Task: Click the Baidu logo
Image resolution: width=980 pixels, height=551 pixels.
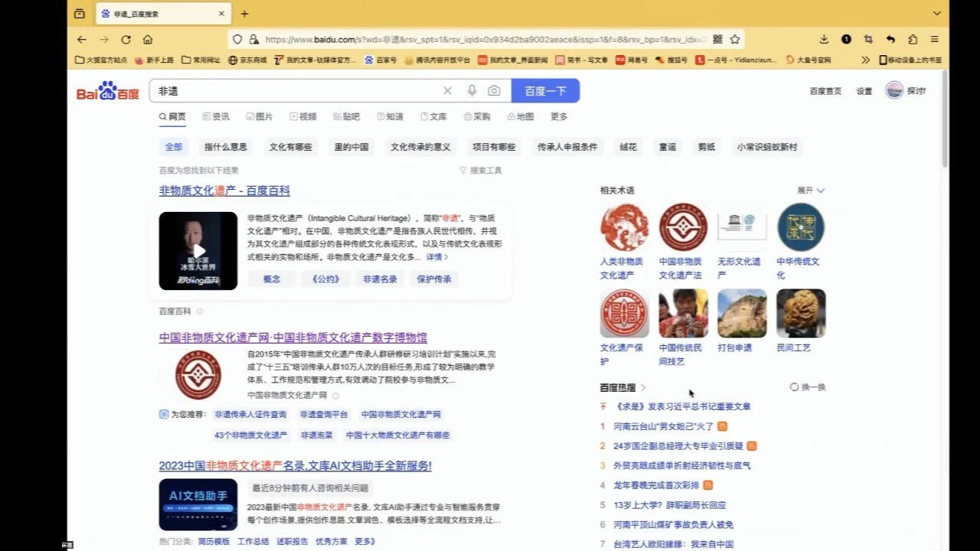Action: tap(108, 91)
